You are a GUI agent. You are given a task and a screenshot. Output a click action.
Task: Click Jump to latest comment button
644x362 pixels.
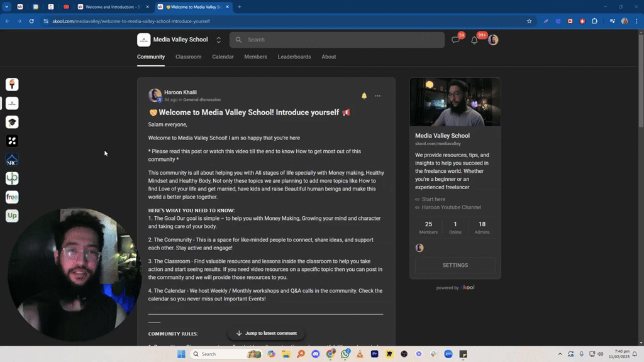click(x=266, y=333)
